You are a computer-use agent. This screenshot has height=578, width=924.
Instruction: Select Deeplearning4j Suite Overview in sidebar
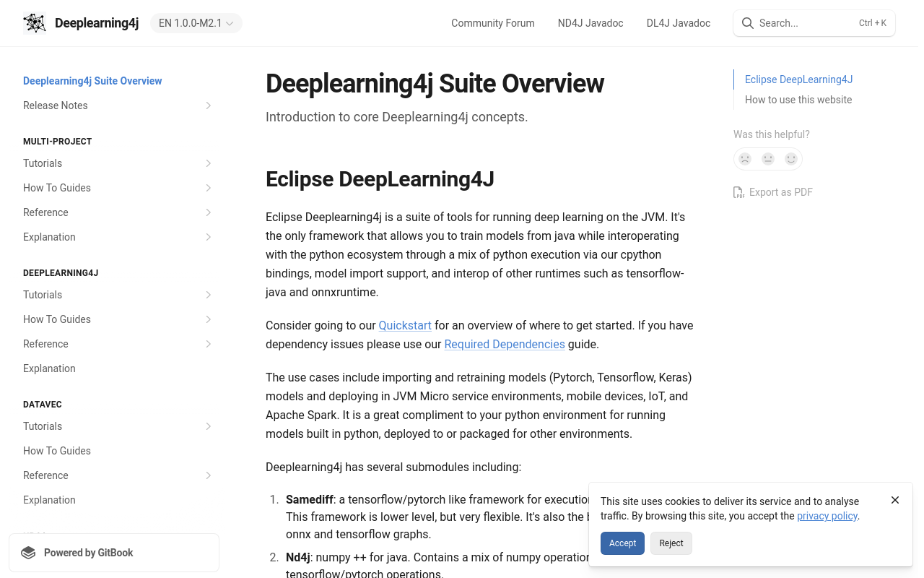point(92,81)
